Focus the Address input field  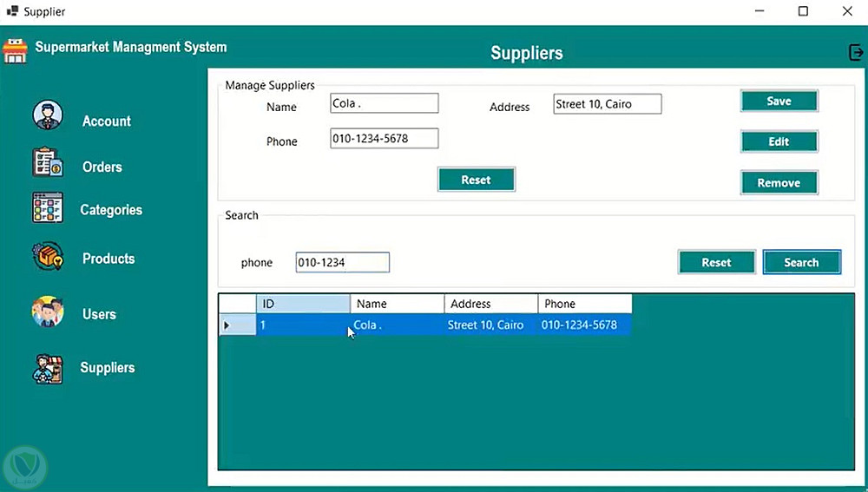608,104
